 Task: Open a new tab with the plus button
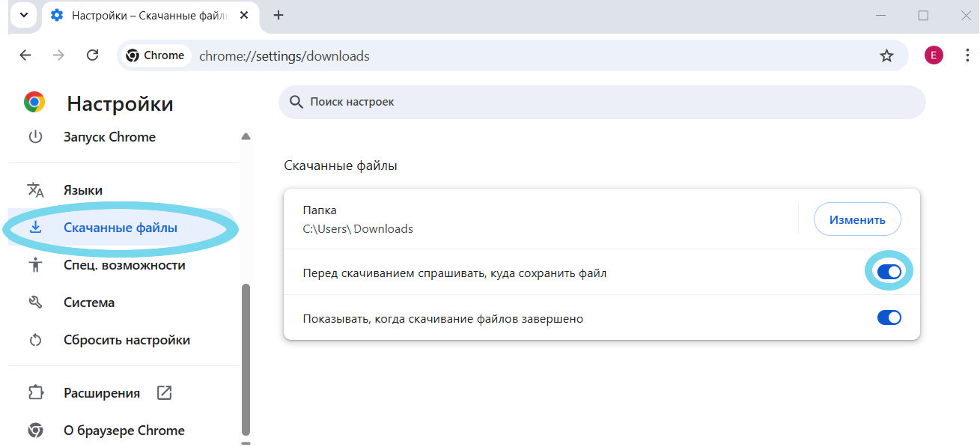pos(279,15)
